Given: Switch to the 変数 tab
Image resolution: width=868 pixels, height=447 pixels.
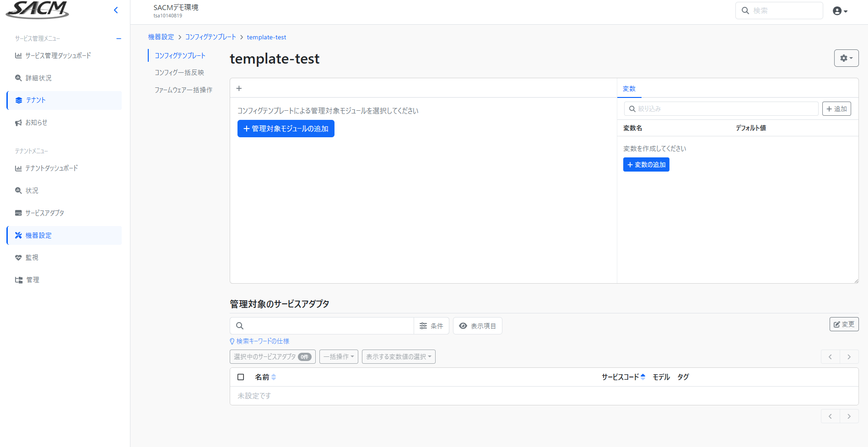Looking at the screenshot, I should [629, 89].
